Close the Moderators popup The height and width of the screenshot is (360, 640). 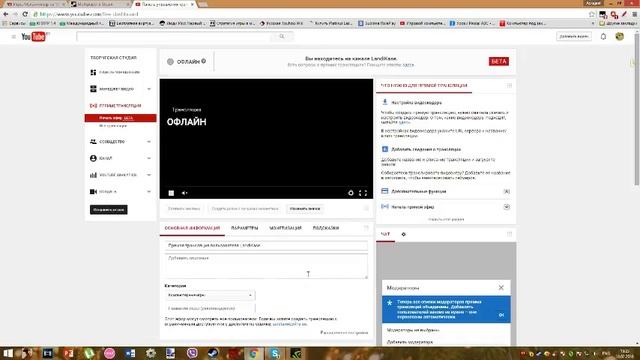501,288
